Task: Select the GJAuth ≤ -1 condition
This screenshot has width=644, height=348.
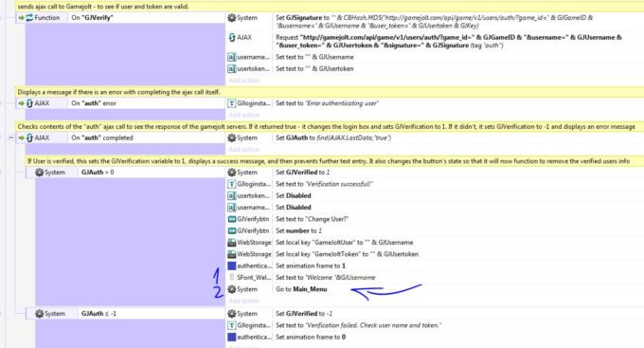Action: [x=98, y=314]
